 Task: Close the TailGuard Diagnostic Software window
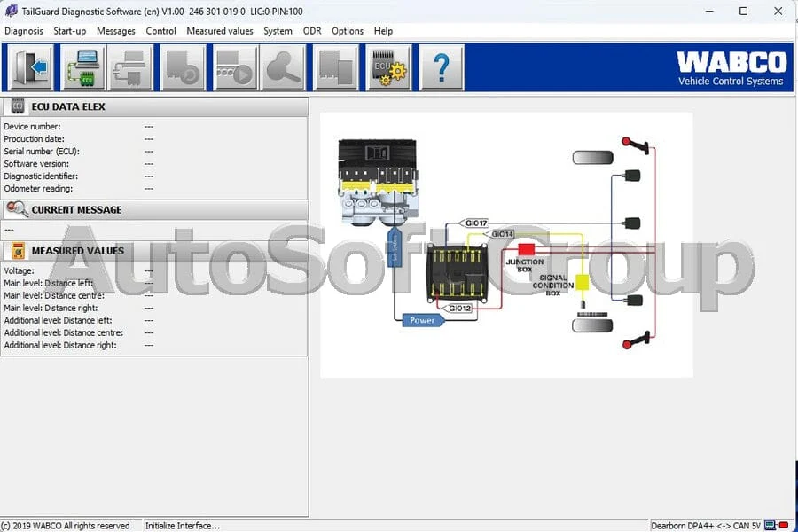(778, 11)
